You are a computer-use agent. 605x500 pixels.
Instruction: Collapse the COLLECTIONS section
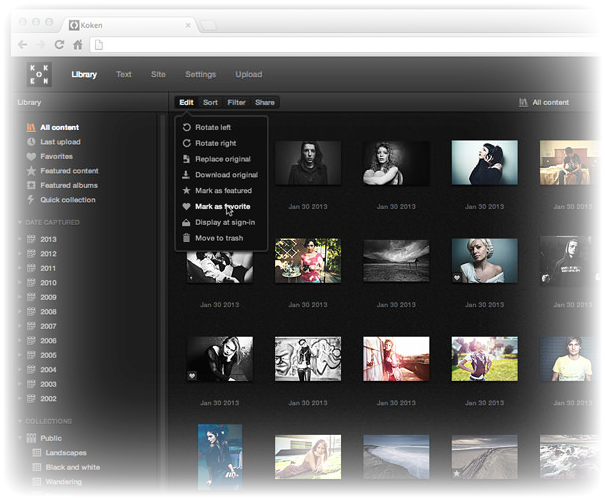coord(20,421)
